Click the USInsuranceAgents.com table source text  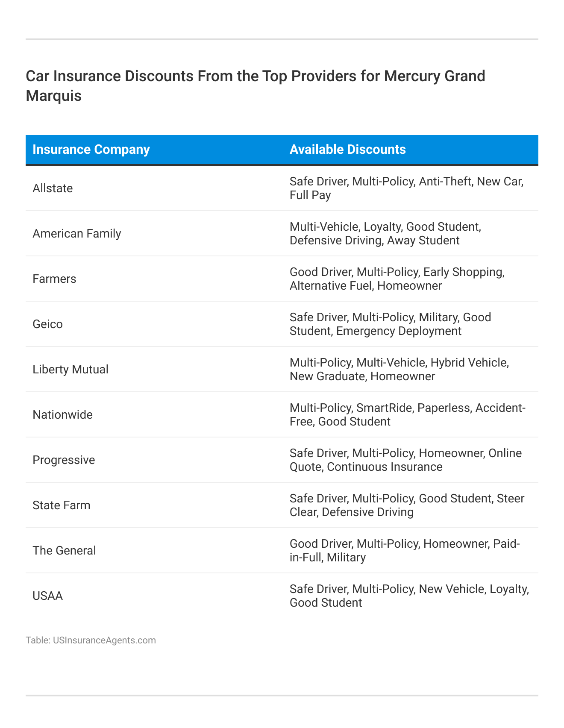tap(91, 640)
